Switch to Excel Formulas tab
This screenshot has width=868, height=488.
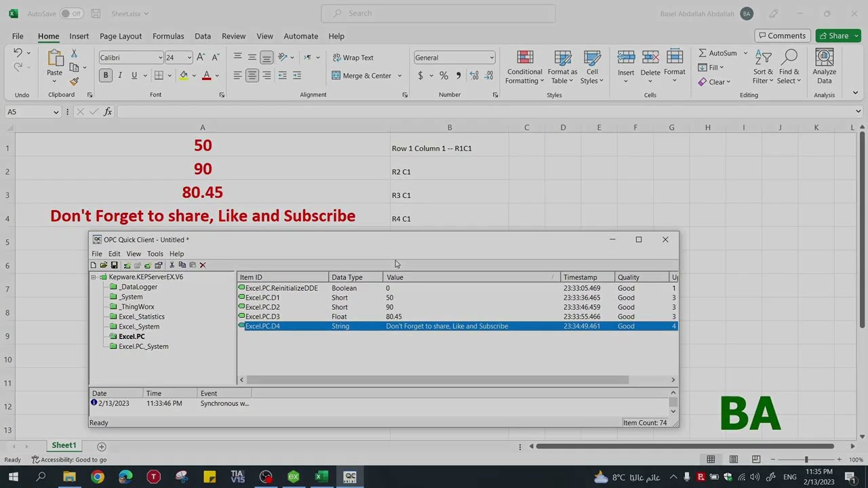pyautogui.click(x=168, y=36)
